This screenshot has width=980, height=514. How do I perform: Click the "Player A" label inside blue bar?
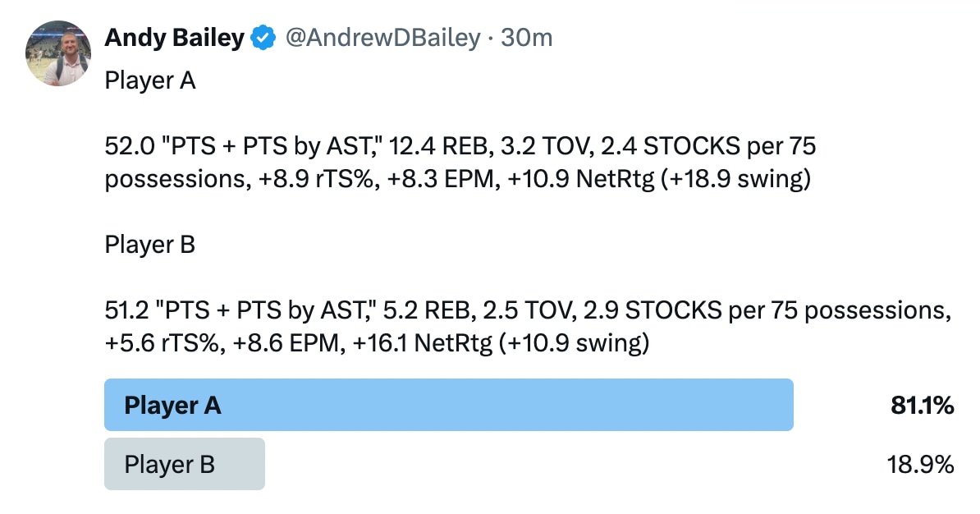pos(172,405)
